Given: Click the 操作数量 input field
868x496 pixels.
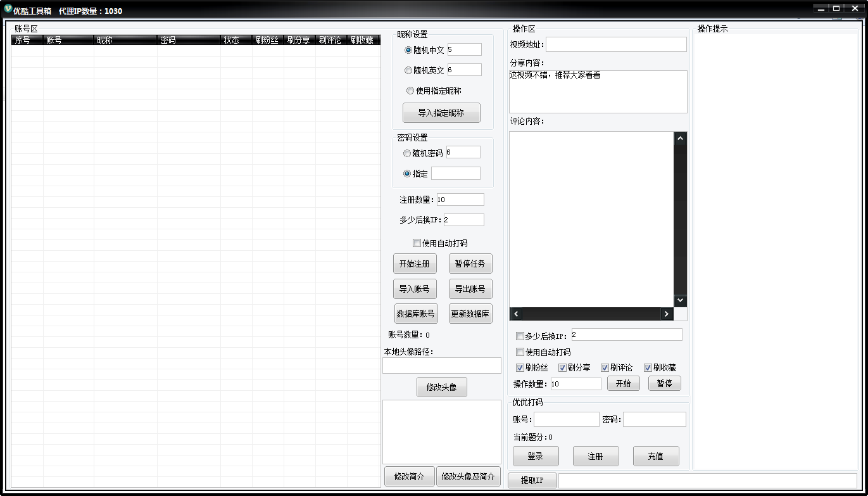Looking at the screenshot, I should [576, 384].
